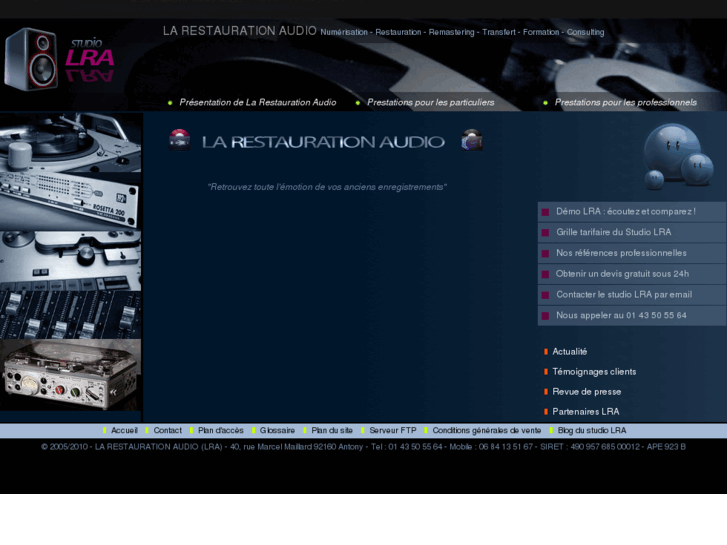
Task: Open Plan d'accès in footer
Action: [221, 430]
